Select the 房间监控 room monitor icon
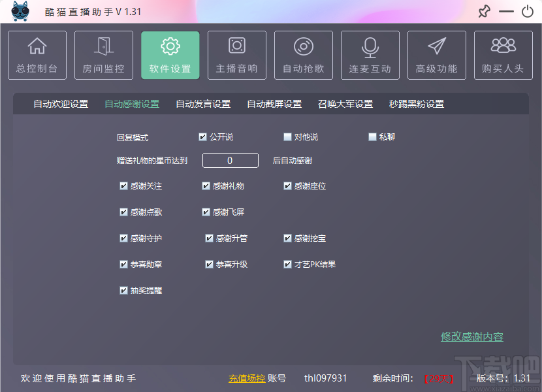The width and height of the screenshot is (542, 392). [103, 55]
